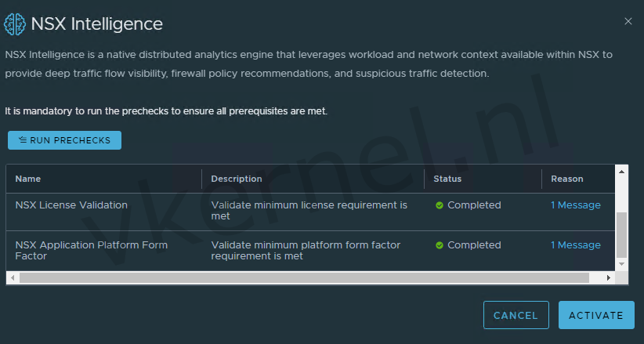644x344 pixels.
Task: Close the NSX Intelligence dialog
Action: [x=628, y=21]
